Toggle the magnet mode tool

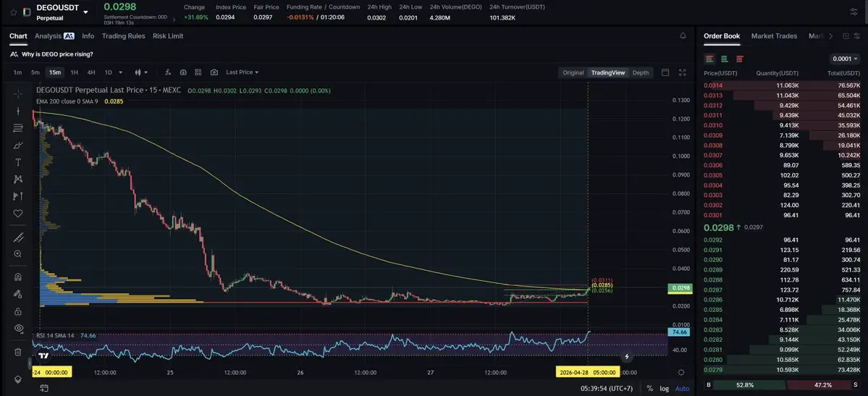[18, 277]
